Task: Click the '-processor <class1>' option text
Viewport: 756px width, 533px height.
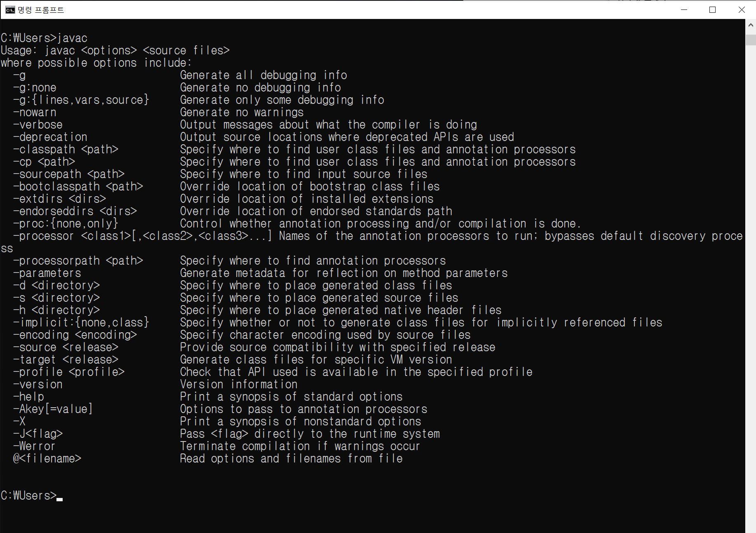Action: pos(72,236)
